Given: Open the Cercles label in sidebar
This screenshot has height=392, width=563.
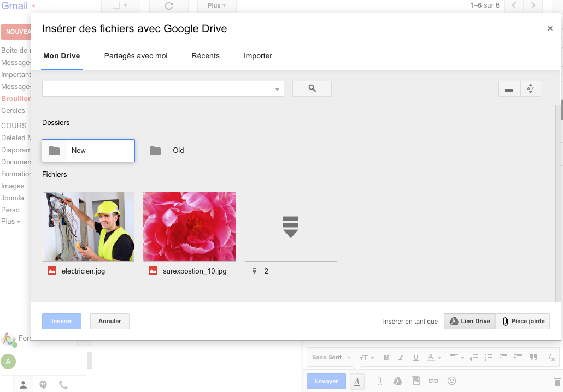Looking at the screenshot, I should click(13, 110).
